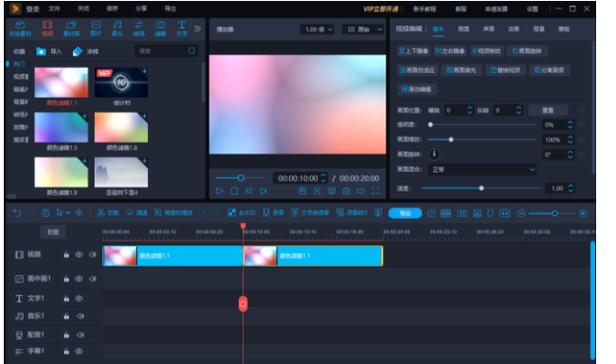
Task: Click the 导入 folder icon
Action: pyautogui.click(x=41, y=51)
